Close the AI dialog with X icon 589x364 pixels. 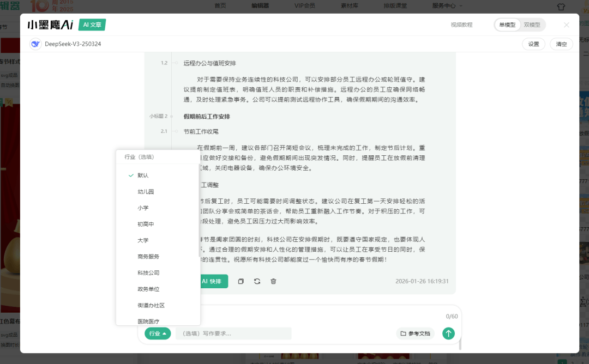click(x=566, y=25)
